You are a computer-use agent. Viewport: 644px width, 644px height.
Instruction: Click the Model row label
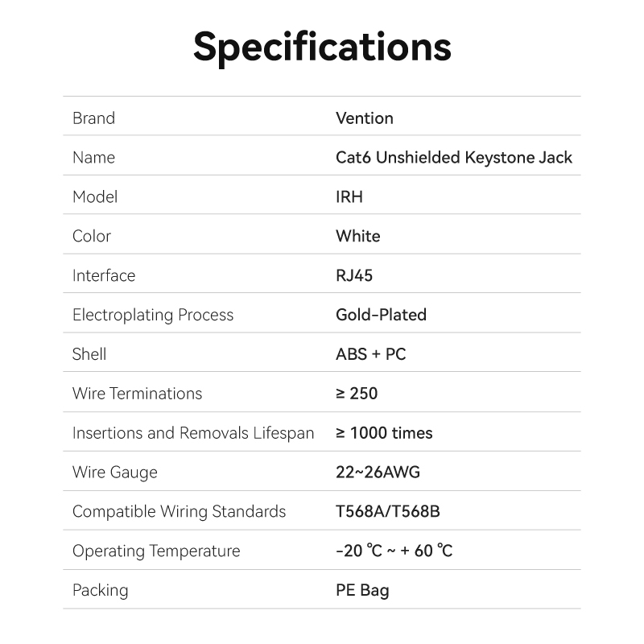[95, 197]
